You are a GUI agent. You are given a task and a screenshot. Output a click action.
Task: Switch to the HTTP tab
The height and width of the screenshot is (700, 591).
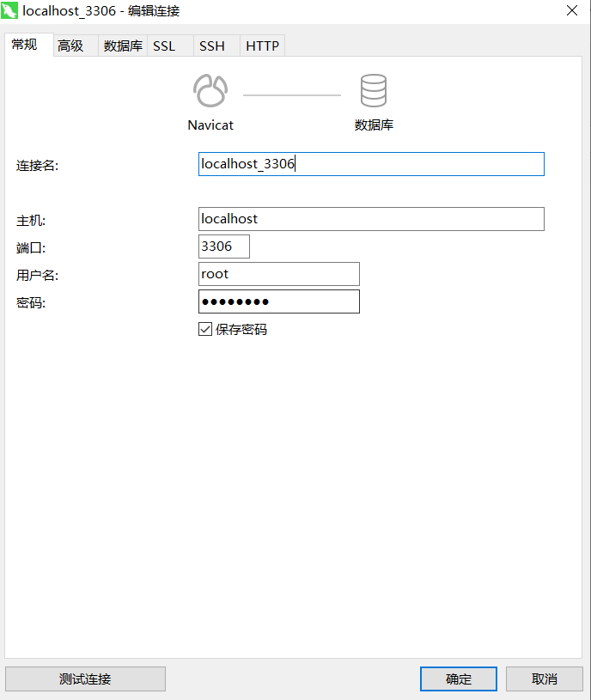click(x=262, y=46)
